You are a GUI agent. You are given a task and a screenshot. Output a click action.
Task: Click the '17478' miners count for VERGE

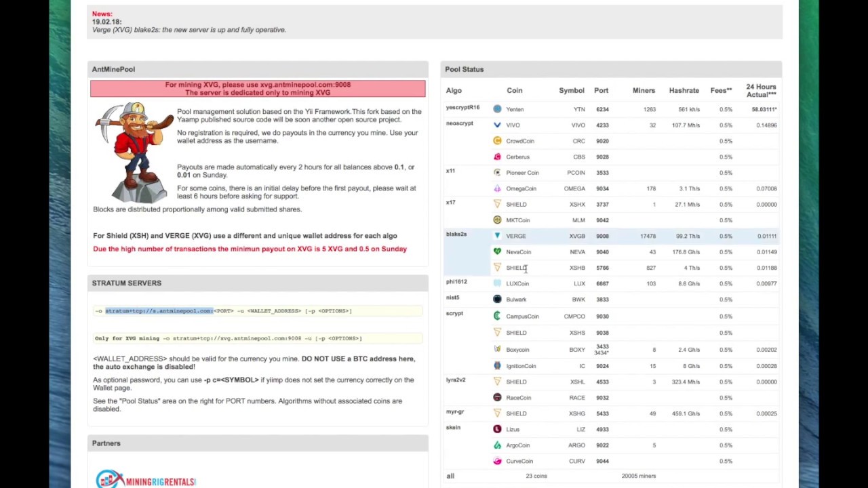point(648,236)
